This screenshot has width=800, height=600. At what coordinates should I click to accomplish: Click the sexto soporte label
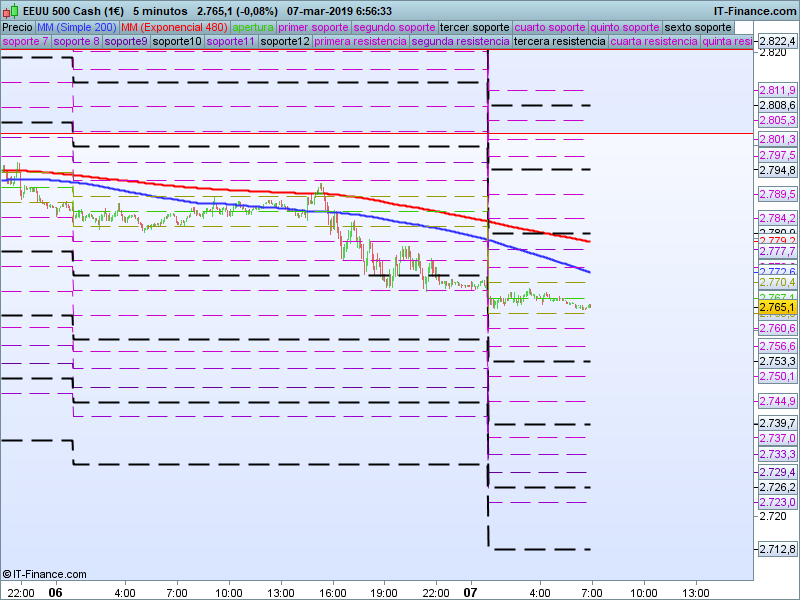[x=698, y=27]
